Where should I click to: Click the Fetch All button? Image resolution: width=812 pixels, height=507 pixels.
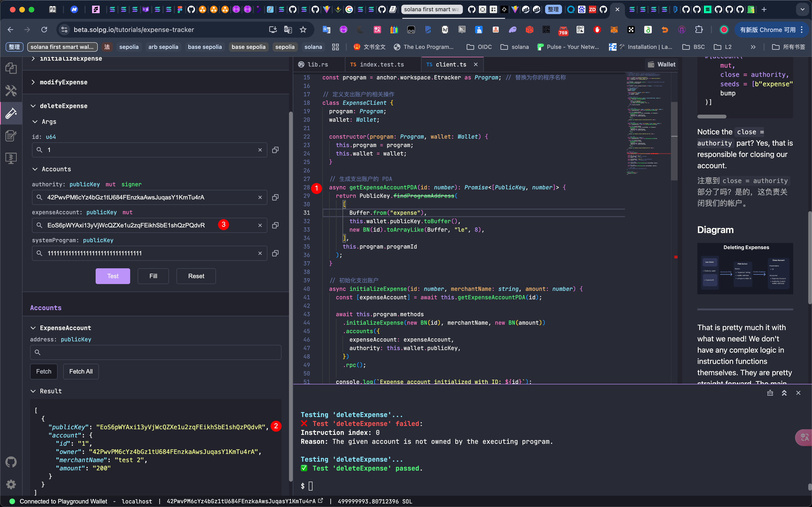click(x=81, y=371)
